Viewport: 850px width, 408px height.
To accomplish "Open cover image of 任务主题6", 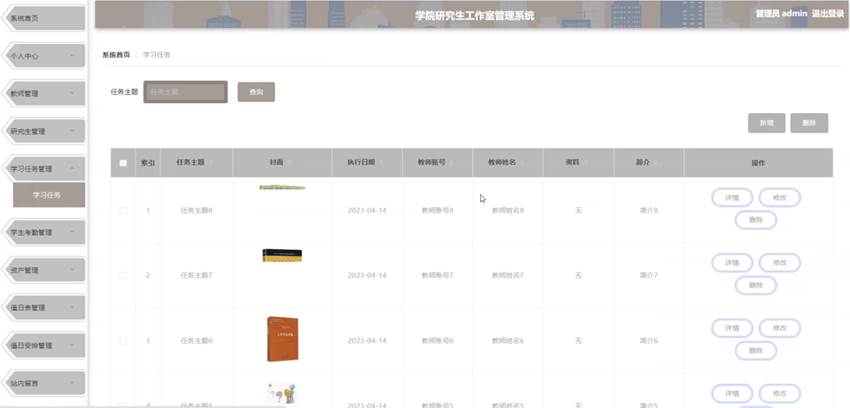I will [282, 338].
